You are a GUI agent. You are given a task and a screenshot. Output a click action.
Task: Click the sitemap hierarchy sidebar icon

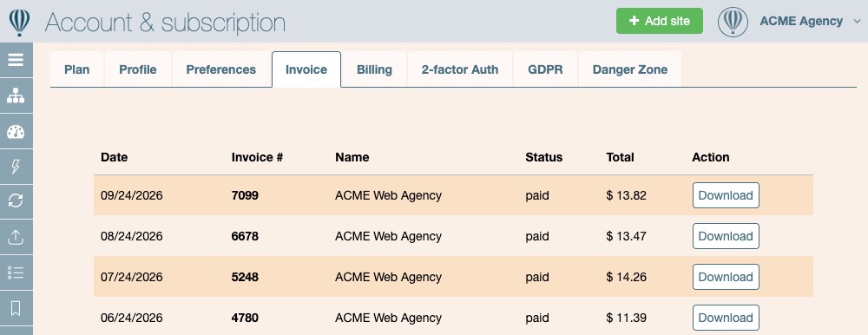click(x=16, y=95)
